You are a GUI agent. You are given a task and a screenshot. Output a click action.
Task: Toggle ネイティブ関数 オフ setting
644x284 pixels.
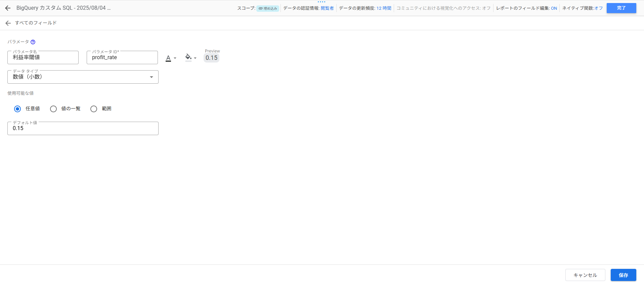599,8
